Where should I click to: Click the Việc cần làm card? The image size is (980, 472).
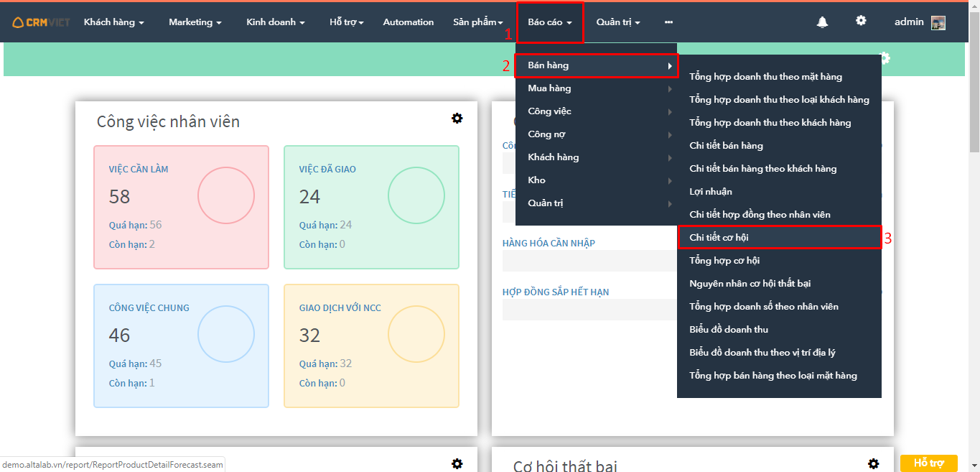(x=181, y=207)
